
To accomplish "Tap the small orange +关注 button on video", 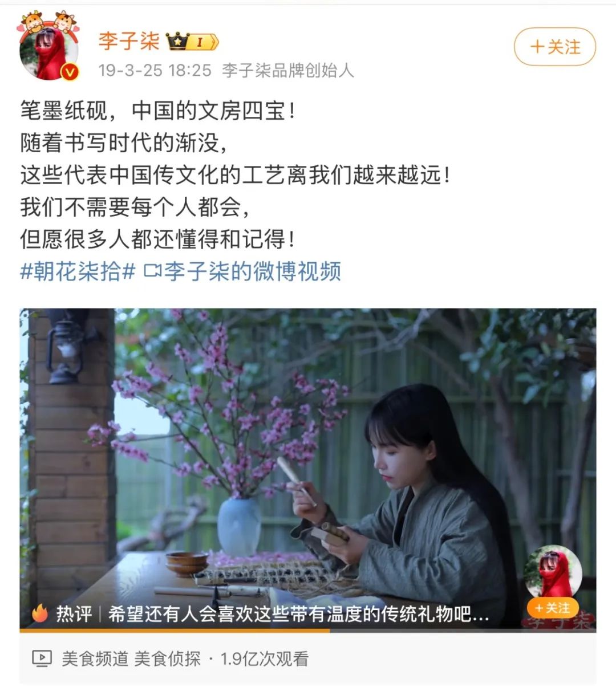I will [x=553, y=608].
